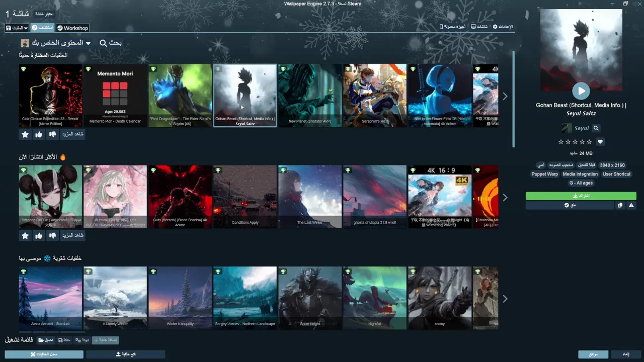644x362 pixels.
Task: Select the 'Media Integration' tag
Action: 580,174
